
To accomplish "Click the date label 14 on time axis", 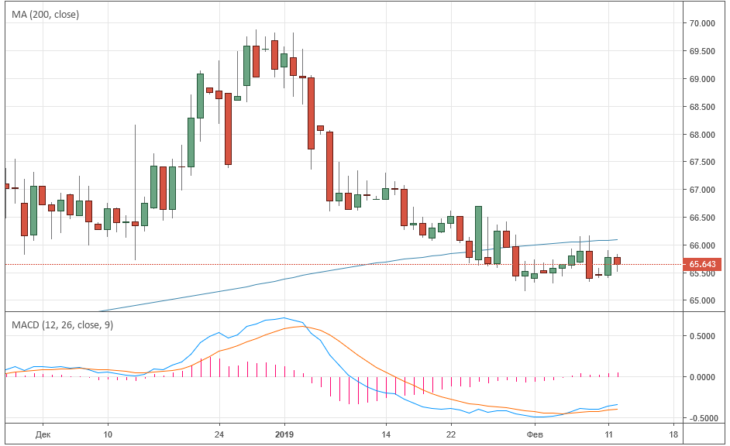I will point(386,435).
